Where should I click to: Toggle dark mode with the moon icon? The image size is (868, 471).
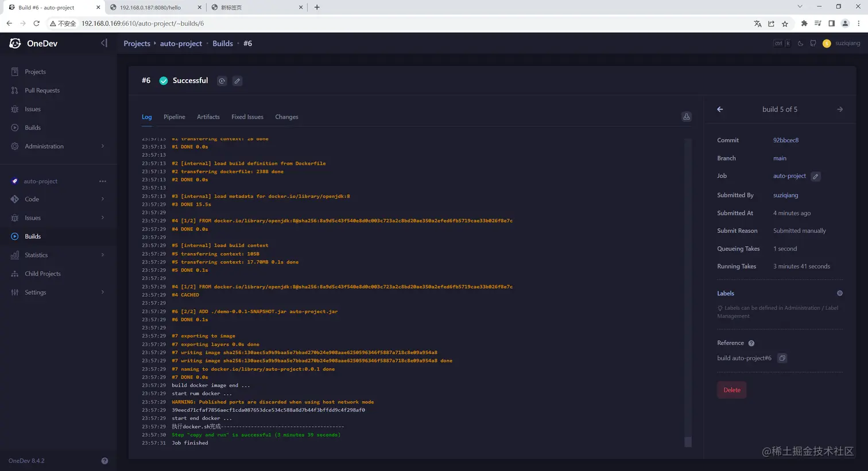[x=800, y=44]
